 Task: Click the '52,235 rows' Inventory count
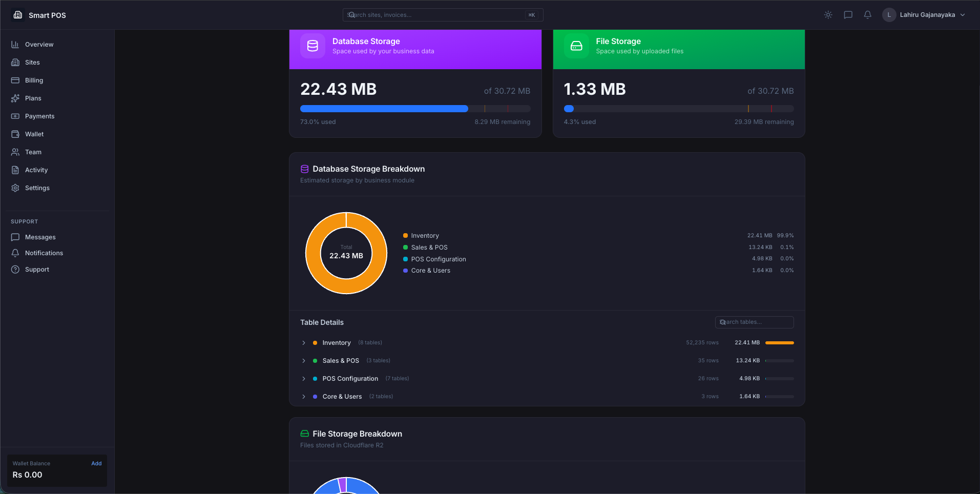tap(702, 343)
